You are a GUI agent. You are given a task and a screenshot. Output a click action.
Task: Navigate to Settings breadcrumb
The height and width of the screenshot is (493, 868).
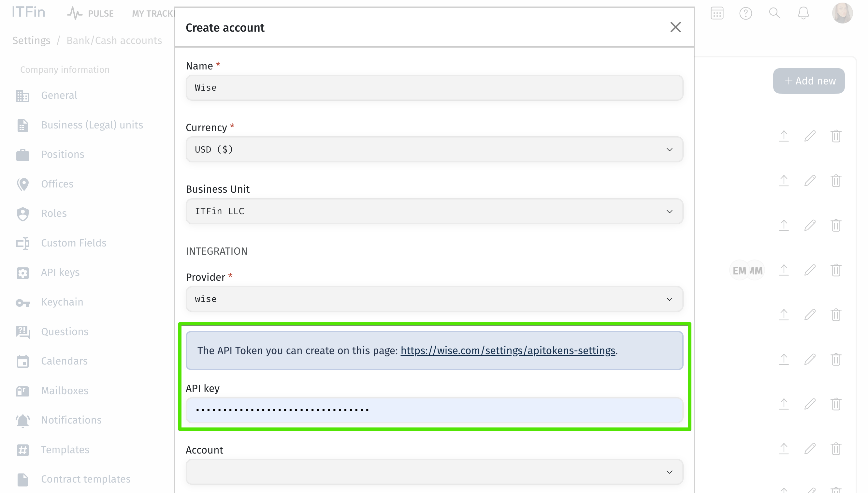coord(31,41)
